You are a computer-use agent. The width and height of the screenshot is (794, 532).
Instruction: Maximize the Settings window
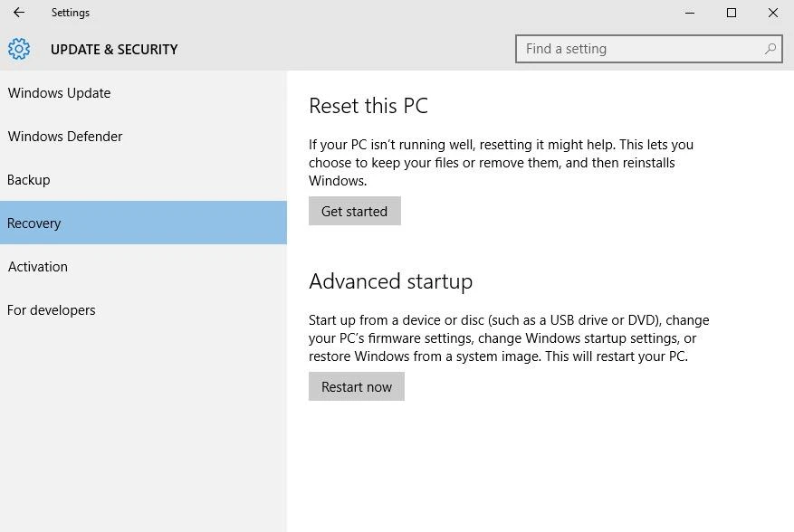[732, 13]
